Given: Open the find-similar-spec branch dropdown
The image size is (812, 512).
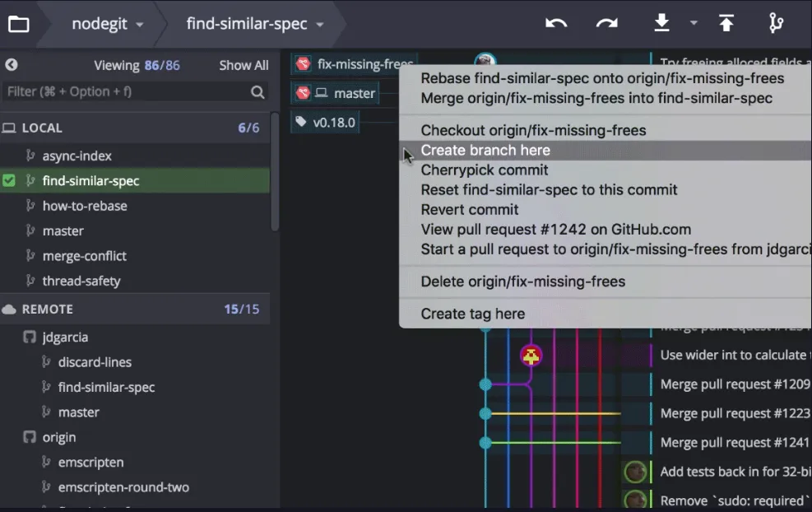Looking at the screenshot, I should coord(254,24).
